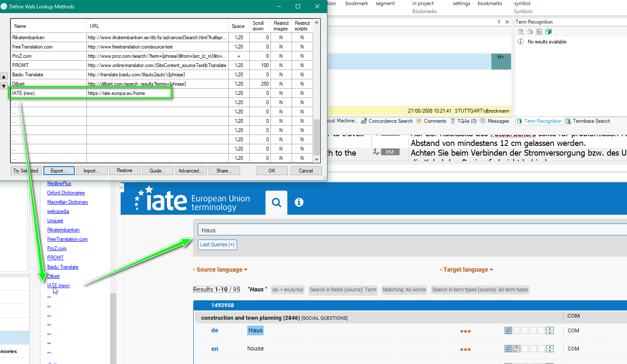Image resolution: width=627 pixels, height=364 pixels.
Task: Click the pin icon of the docked panel
Action: pyautogui.click(x=499, y=22)
